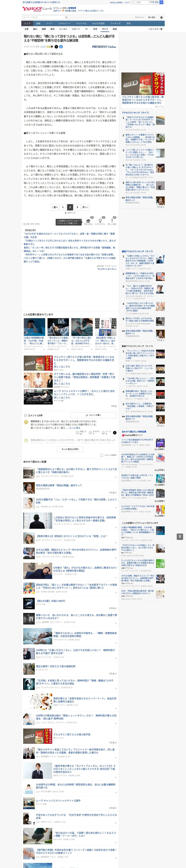Select the 地域 category
Screen dimensions: 186x868
pyautogui.click(x=114, y=29)
